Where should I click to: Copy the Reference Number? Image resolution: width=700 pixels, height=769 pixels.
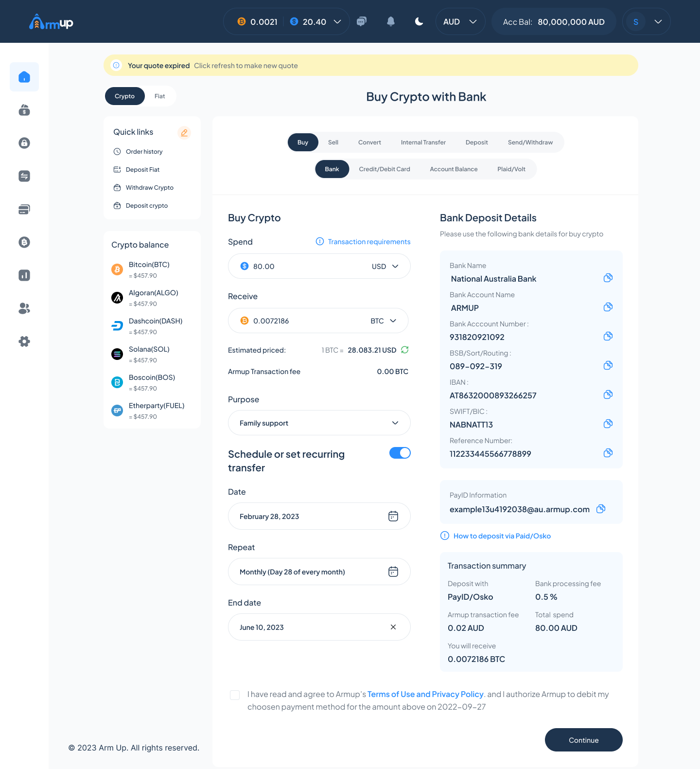608,453
